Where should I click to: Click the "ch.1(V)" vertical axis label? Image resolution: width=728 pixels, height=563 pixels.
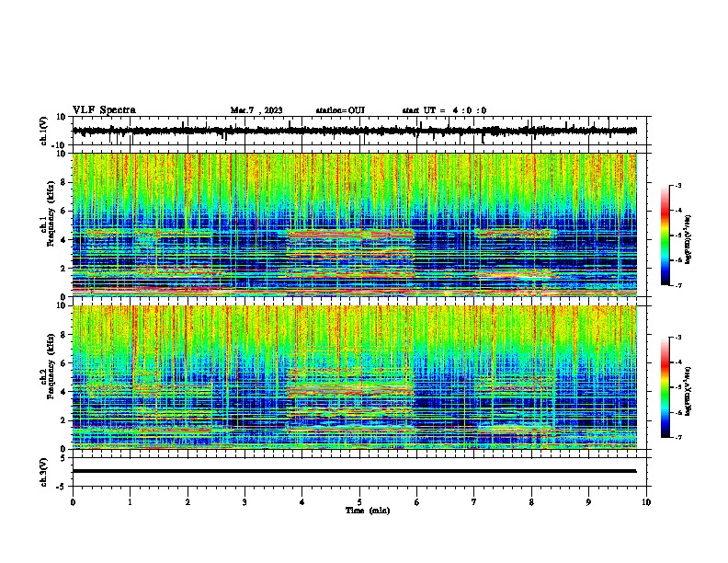pyautogui.click(x=44, y=131)
